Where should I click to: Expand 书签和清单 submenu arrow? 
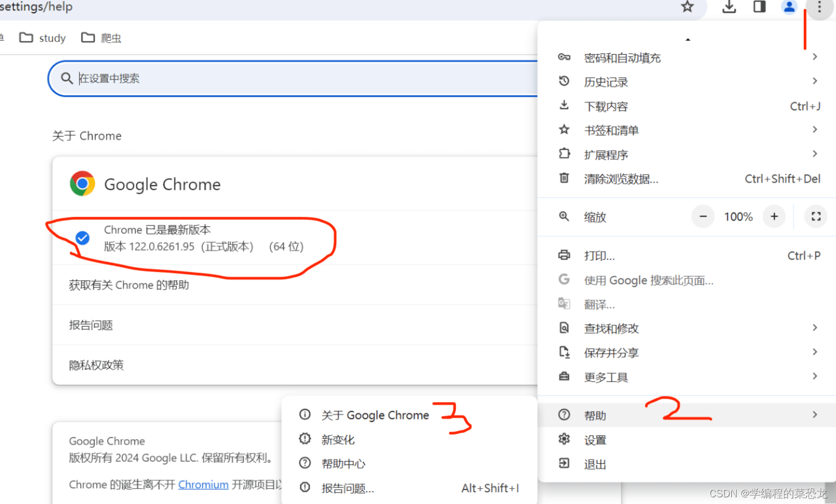[815, 130]
